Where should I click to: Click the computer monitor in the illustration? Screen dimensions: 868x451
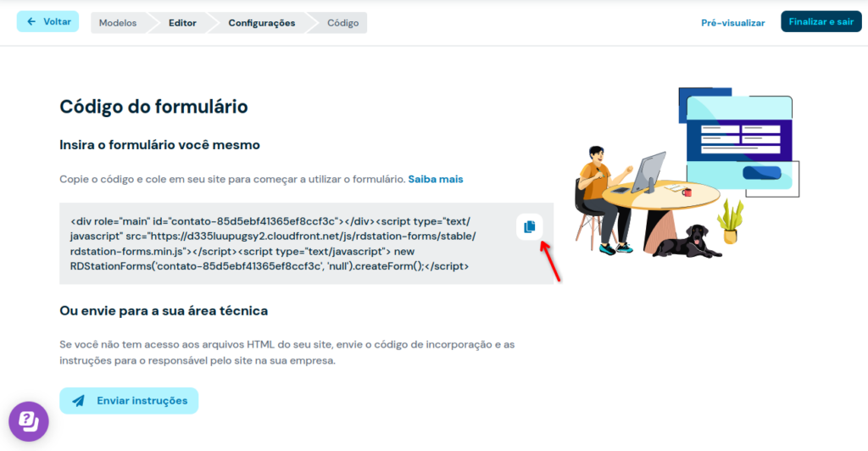point(650,175)
